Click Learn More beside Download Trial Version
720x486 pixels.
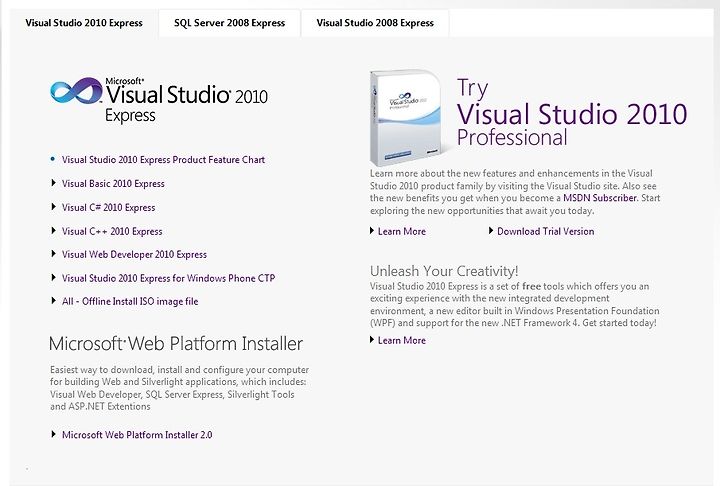[x=402, y=232]
